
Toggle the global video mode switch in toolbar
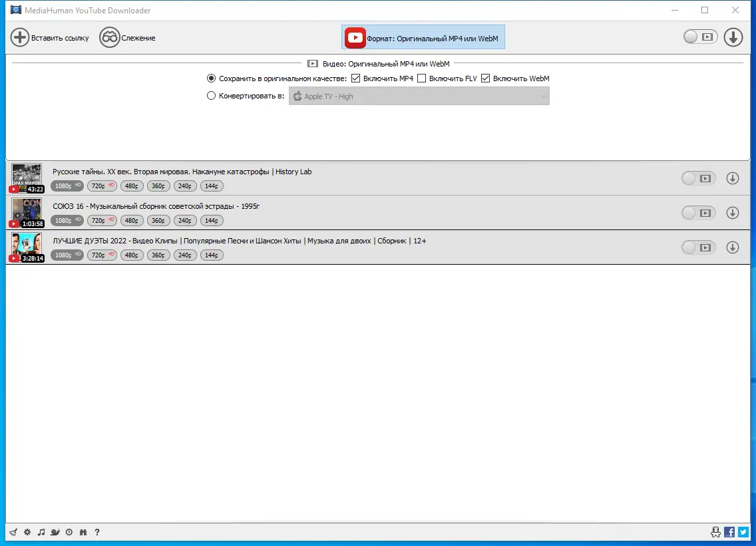click(x=701, y=37)
